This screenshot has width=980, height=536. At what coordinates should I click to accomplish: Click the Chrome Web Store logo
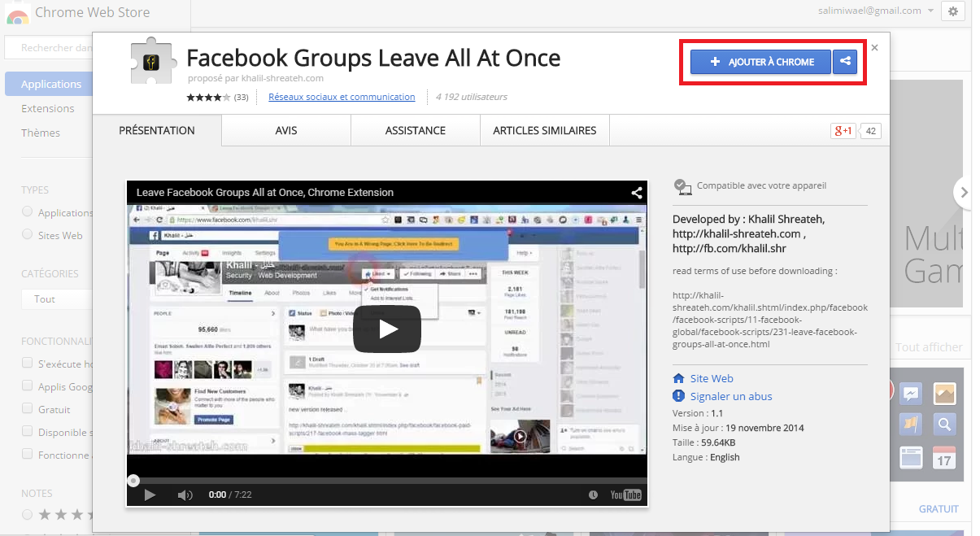pos(18,14)
